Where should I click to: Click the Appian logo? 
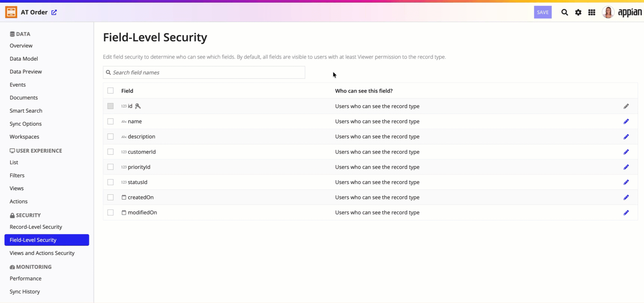[x=630, y=12]
